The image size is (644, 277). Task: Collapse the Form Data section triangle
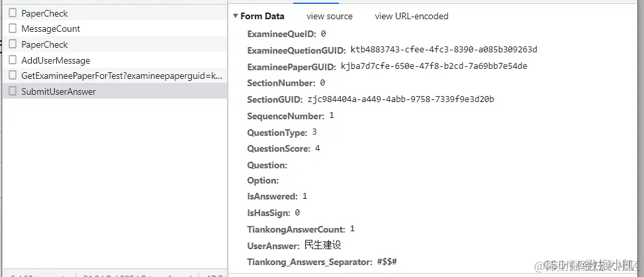click(236, 16)
